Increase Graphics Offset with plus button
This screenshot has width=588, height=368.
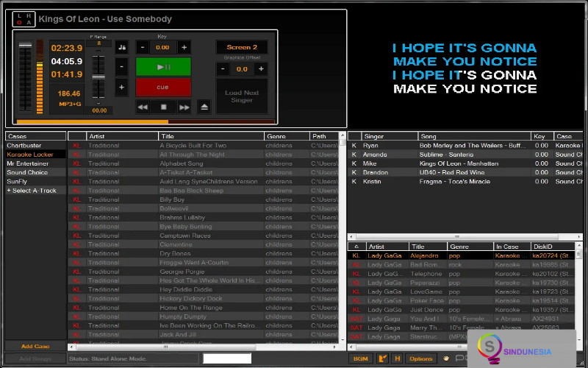pos(261,69)
